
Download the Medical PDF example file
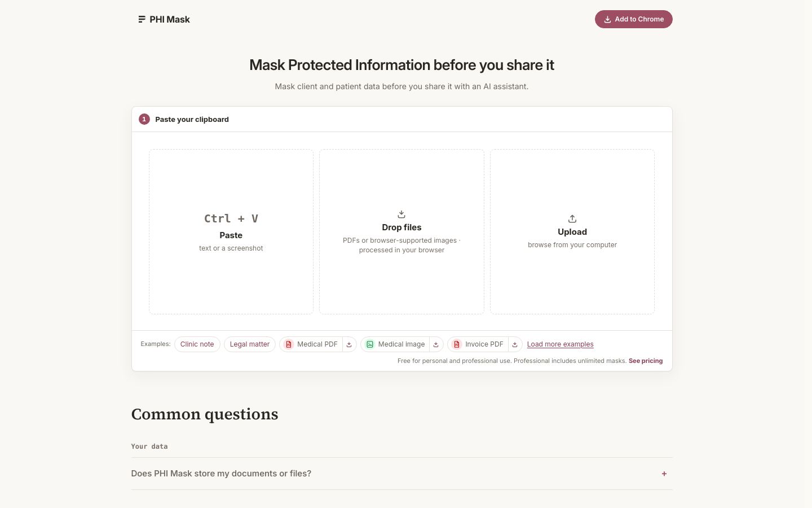(349, 344)
